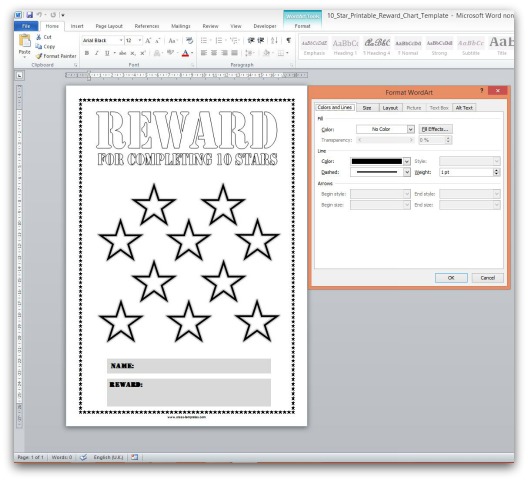Click Fill Effects button

click(x=435, y=129)
